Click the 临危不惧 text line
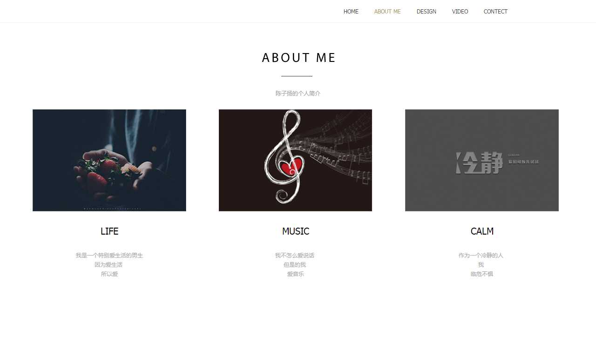This screenshot has width=596, height=364. pos(482,274)
